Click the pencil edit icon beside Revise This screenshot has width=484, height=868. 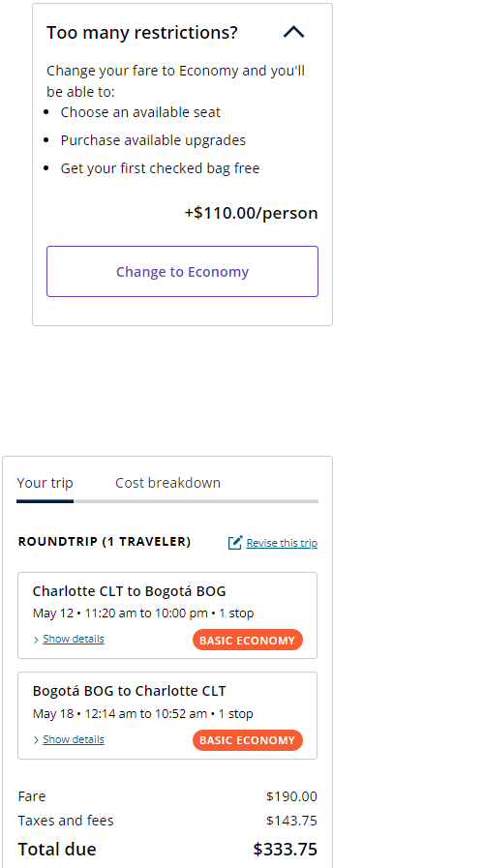coord(235,543)
